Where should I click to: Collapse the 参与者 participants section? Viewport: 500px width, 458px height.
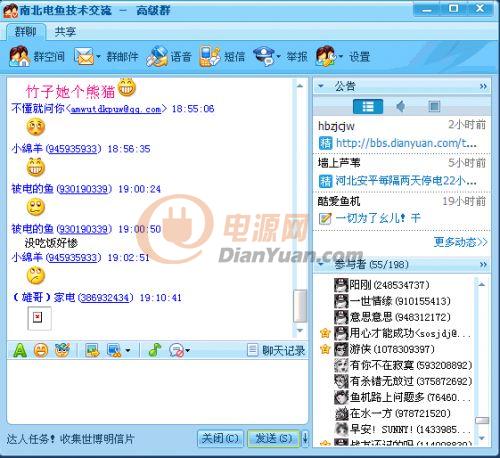click(x=321, y=265)
